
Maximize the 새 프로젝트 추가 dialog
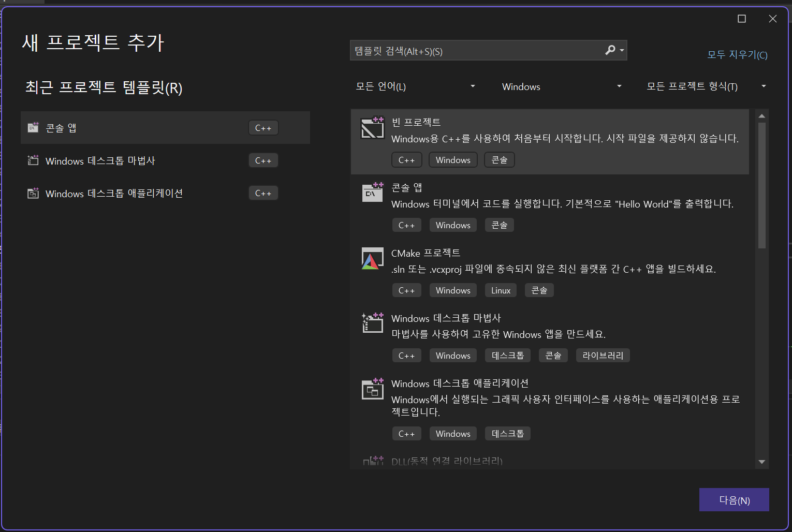[x=742, y=19]
